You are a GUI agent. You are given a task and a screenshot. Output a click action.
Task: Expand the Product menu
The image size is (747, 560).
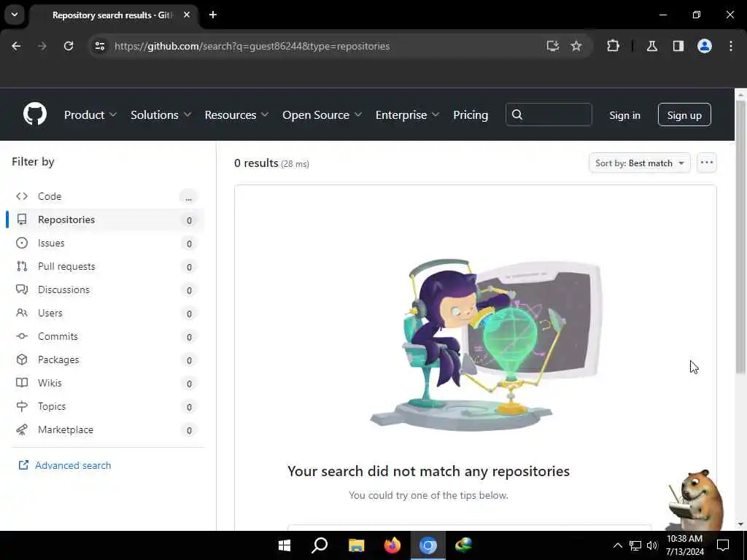click(90, 114)
